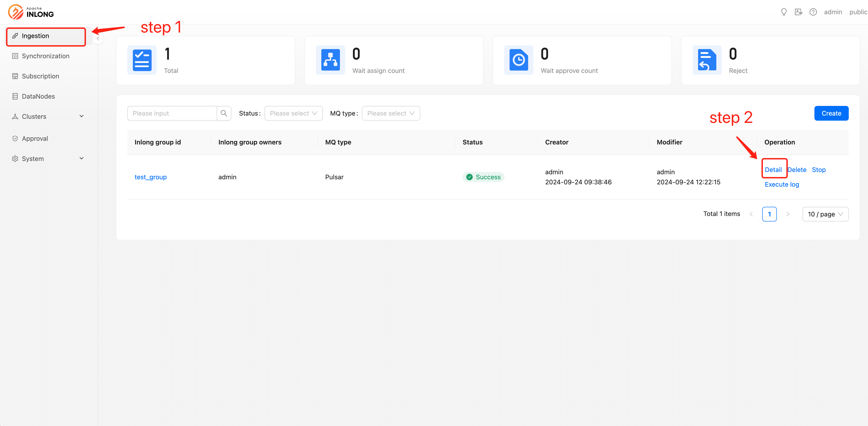Click the language translation icon
This screenshot has height=426, width=868.
[798, 12]
